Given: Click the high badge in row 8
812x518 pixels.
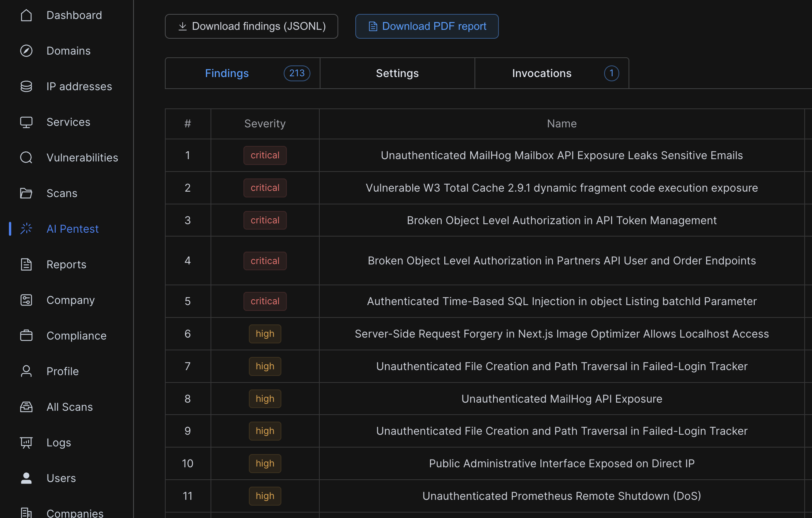Looking at the screenshot, I should (265, 399).
